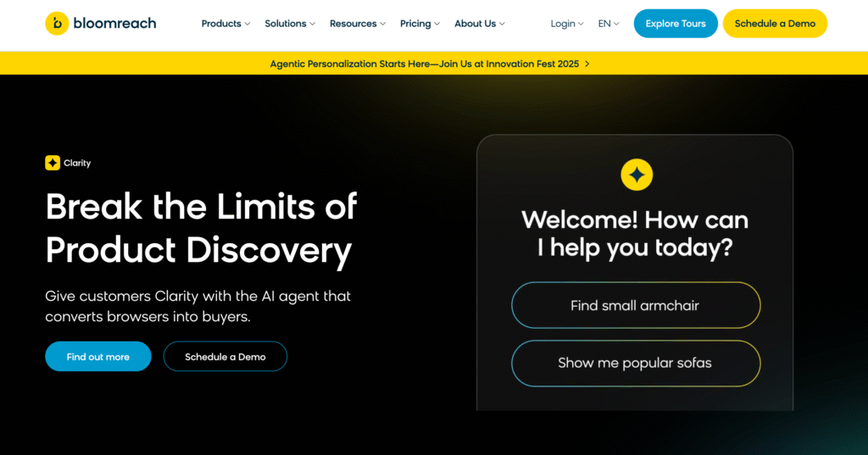Expand the Login dropdown
The height and width of the screenshot is (455, 868).
click(x=567, y=24)
